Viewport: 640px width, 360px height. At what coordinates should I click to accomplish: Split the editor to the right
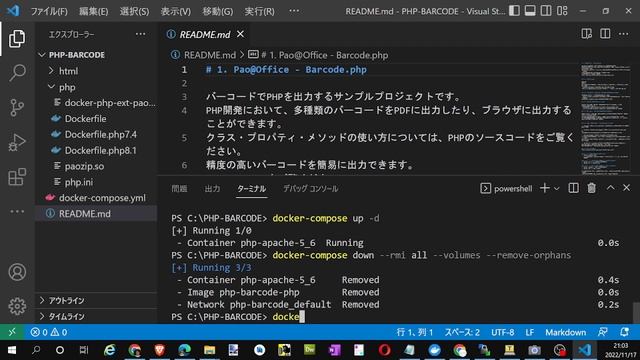click(605, 34)
